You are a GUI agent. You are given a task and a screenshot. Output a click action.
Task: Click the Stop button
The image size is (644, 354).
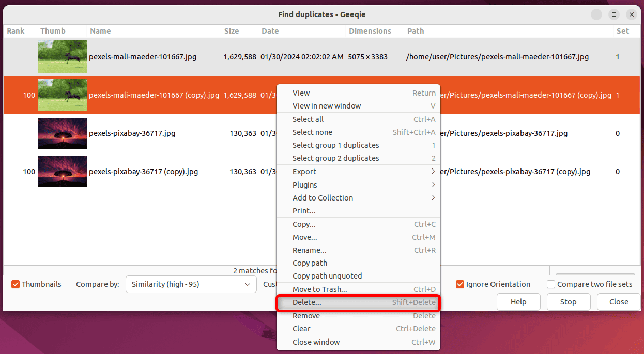pos(568,302)
